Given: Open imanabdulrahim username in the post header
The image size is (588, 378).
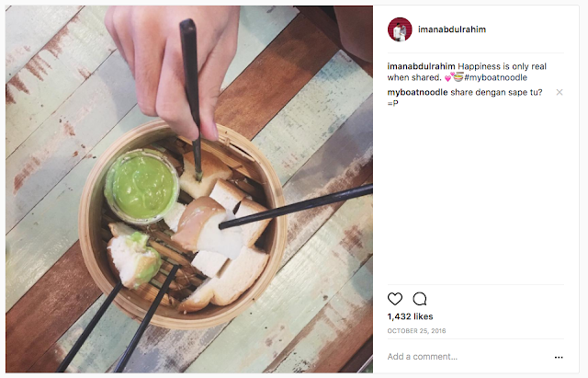Looking at the screenshot, I should pos(452,29).
